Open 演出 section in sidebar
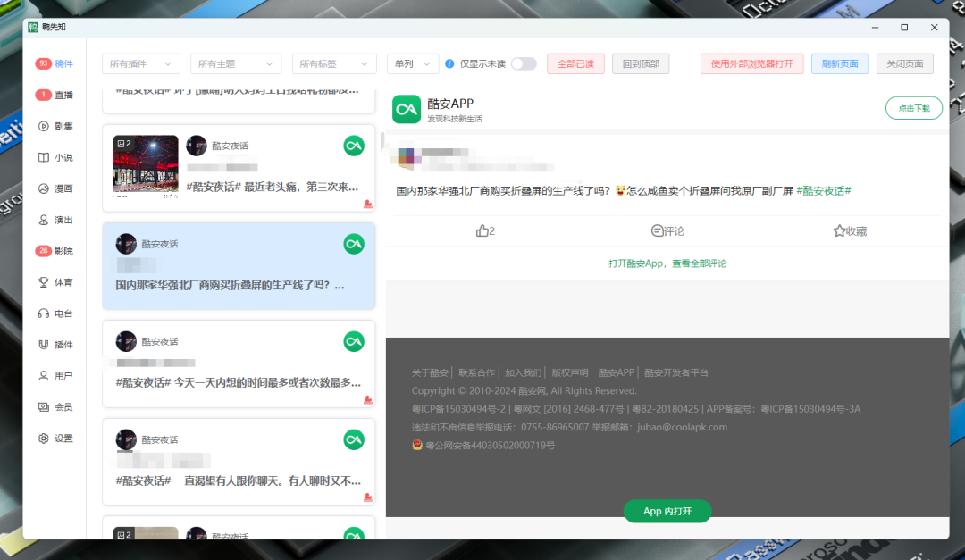 [x=55, y=220]
